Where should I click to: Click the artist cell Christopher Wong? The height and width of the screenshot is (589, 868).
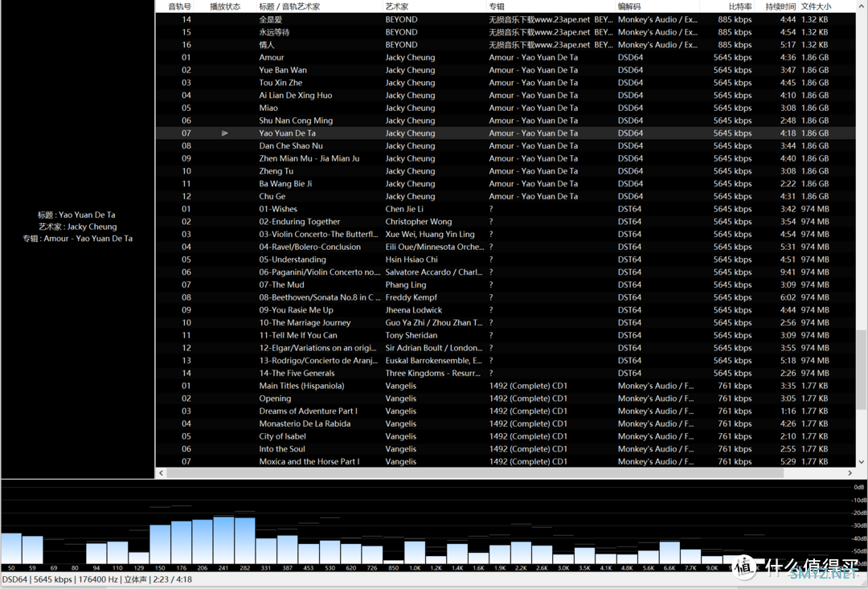419,222
